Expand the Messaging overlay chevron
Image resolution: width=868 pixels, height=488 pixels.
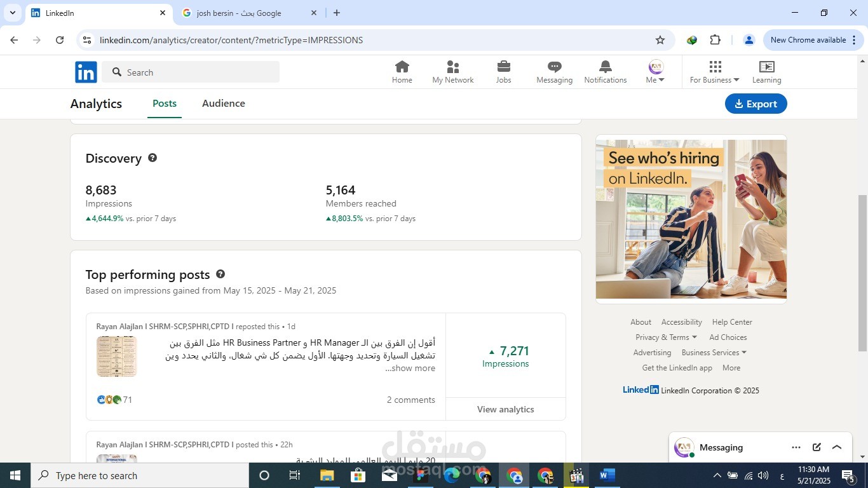coord(837,447)
